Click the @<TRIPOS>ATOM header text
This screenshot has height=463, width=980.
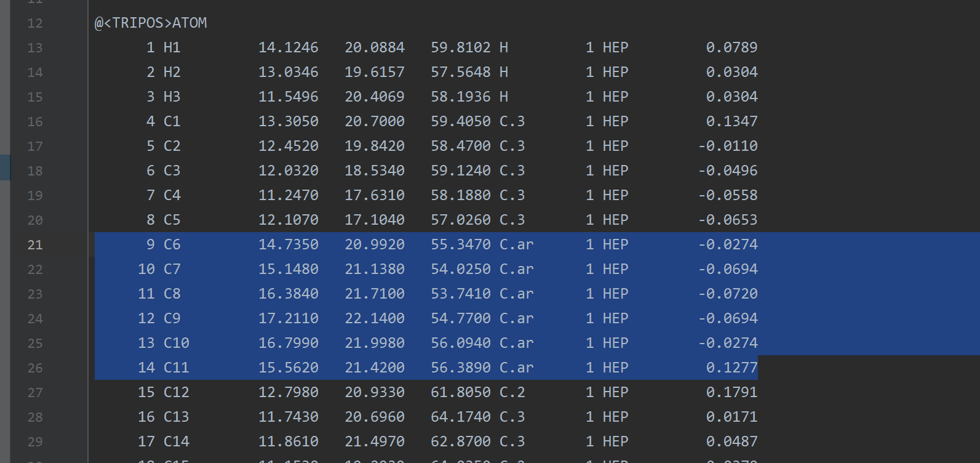151,23
